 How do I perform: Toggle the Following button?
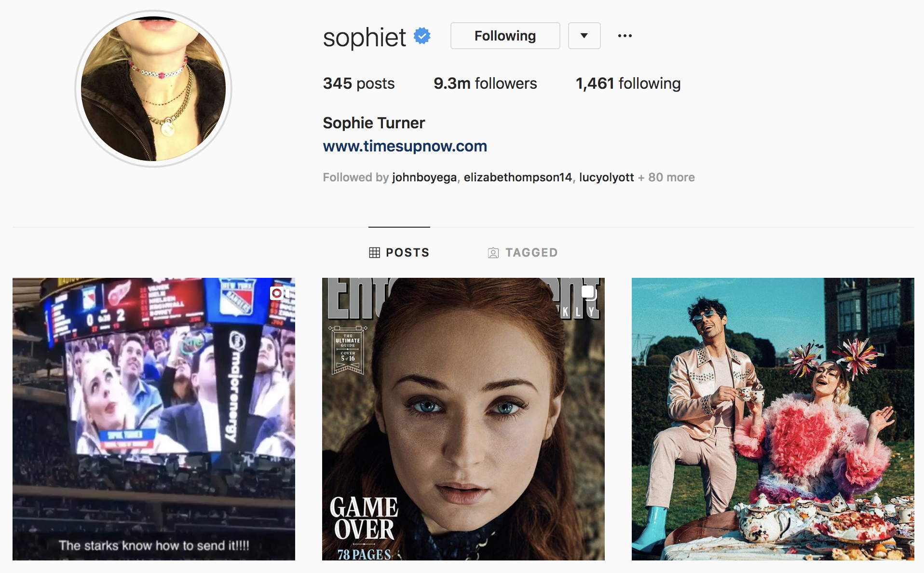[x=505, y=36]
